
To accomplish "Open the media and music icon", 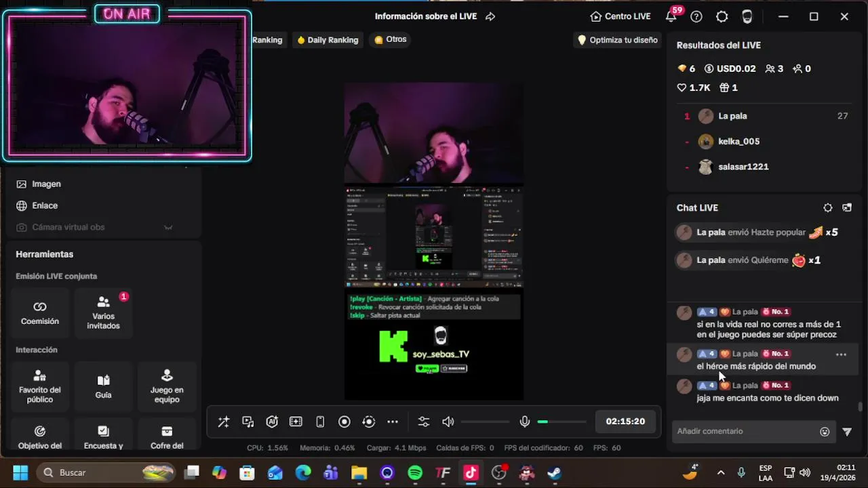I will pos(248,422).
